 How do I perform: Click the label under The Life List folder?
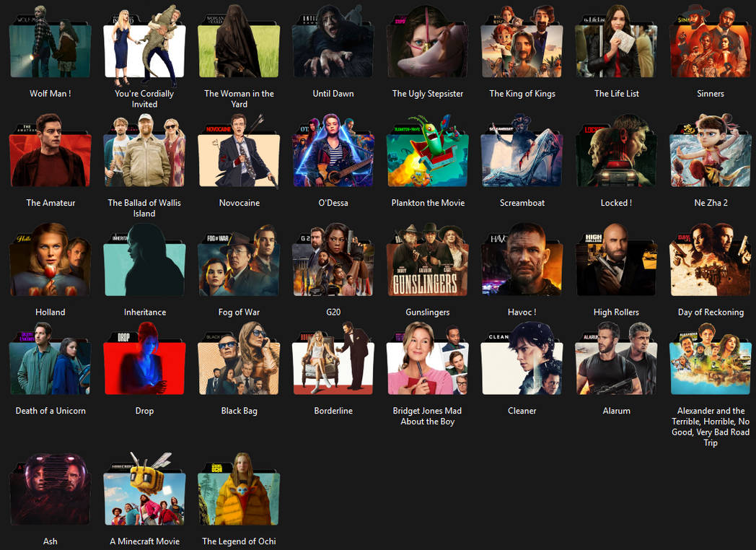pos(616,93)
